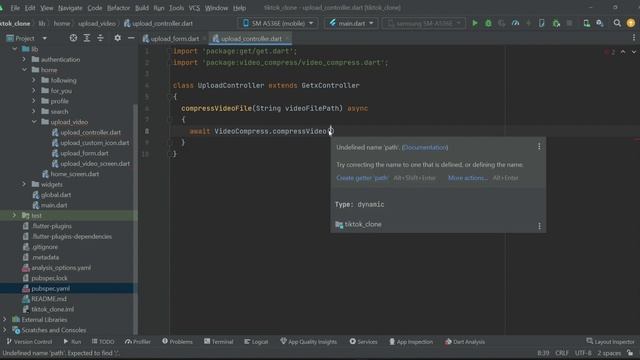The width and height of the screenshot is (640, 360).
Task: Open the Documentation link in popup
Action: 425,147
